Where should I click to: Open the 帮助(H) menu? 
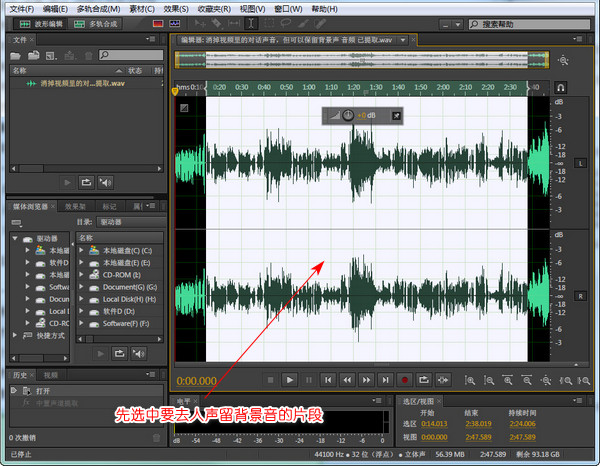tap(324, 9)
